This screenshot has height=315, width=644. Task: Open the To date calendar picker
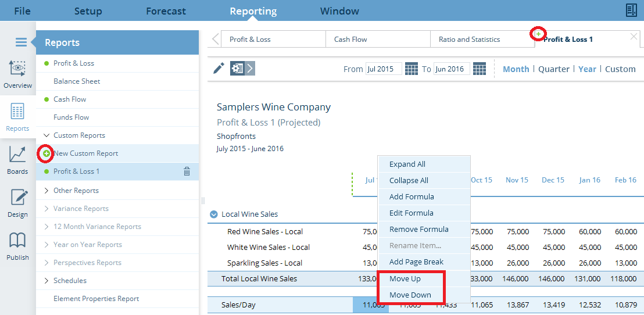[480, 69]
